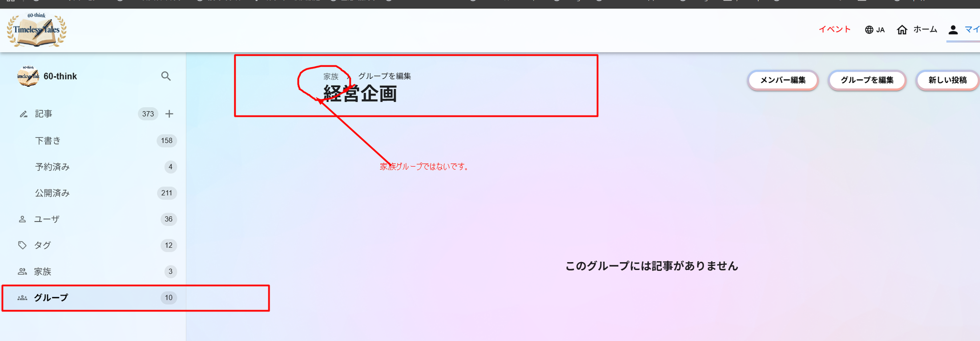Image resolution: width=980 pixels, height=341 pixels.
Task: Click the globe JA language icon
Action: coord(869,30)
